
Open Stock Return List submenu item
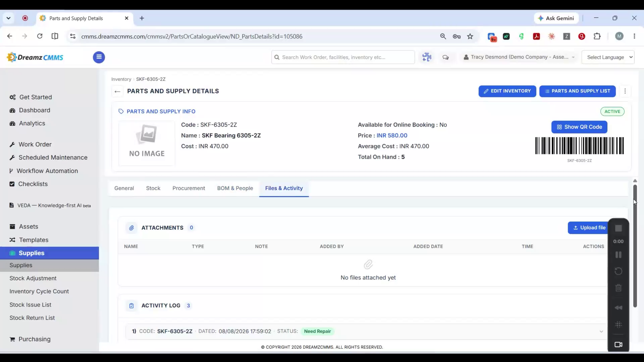point(32,318)
